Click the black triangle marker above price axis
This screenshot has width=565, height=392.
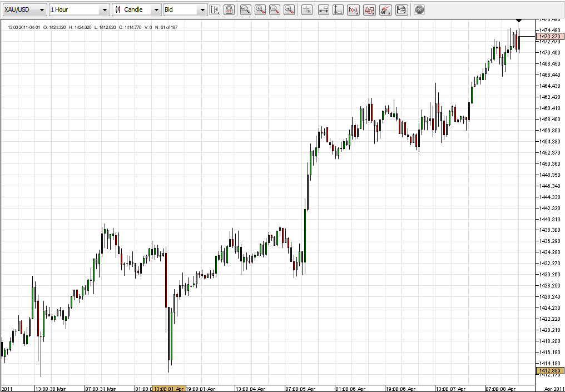(x=519, y=21)
